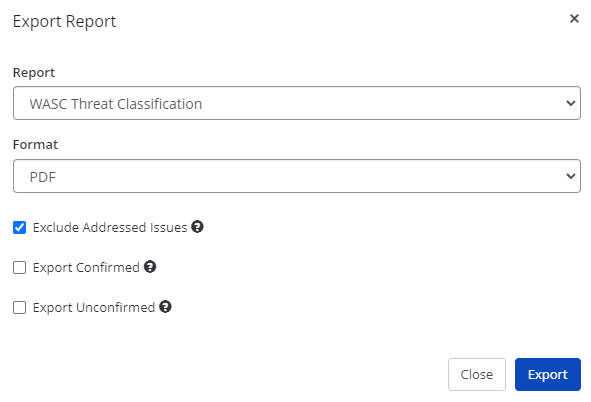This screenshot has height=402, width=591.
Task: Dismiss the dialog with the X icon
Action: [x=574, y=18]
